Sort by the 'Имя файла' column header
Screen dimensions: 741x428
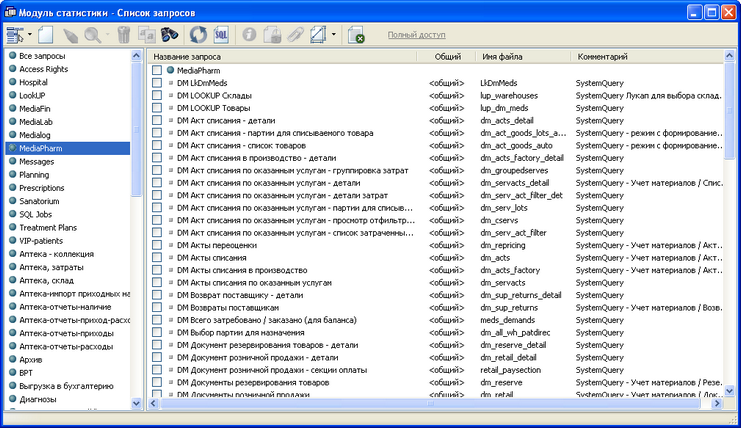click(x=524, y=57)
